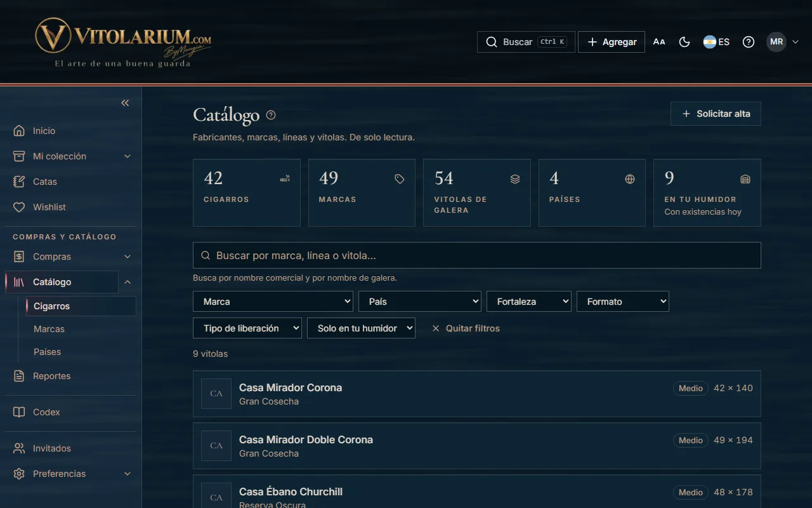Screen dimensions: 812x508
Task: Click the Inicio home icon
Action: (19, 131)
